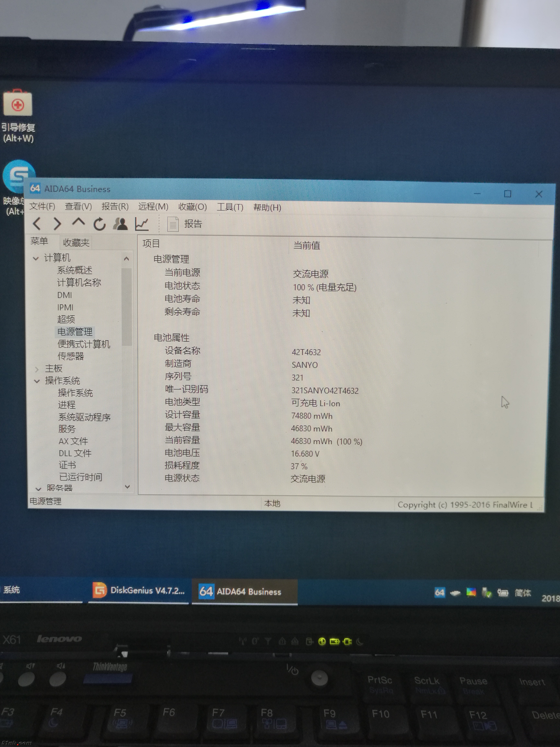Collapse the 操作系统 tree node
Image resolution: width=560 pixels, height=747 pixels.
[37, 381]
